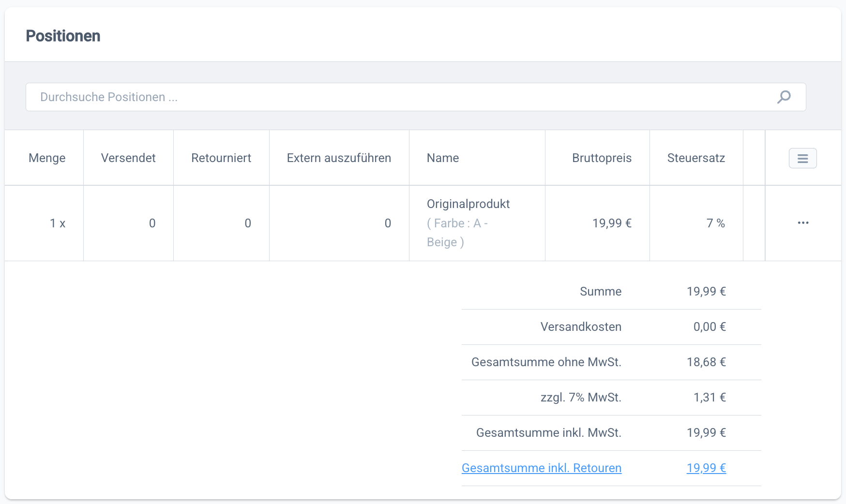Sort by the Versendet column header

point(128,158)
